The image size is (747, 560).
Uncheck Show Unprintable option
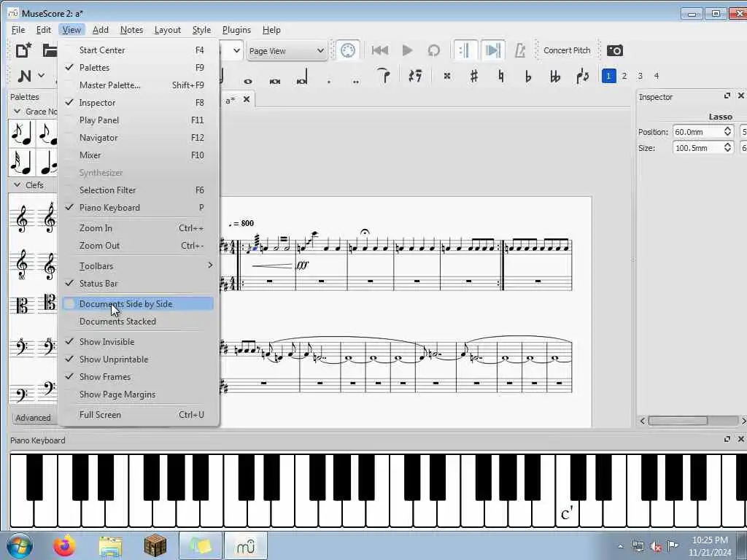coord(138,359)
